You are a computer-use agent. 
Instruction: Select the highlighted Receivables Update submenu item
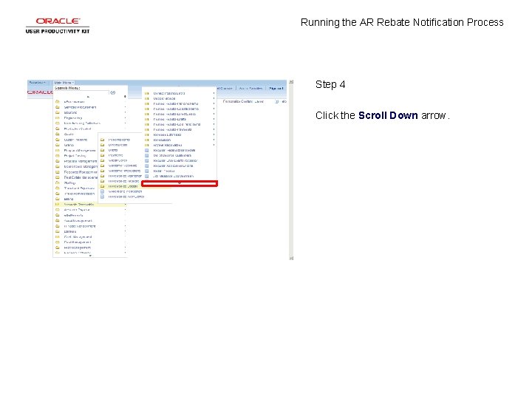123,186
